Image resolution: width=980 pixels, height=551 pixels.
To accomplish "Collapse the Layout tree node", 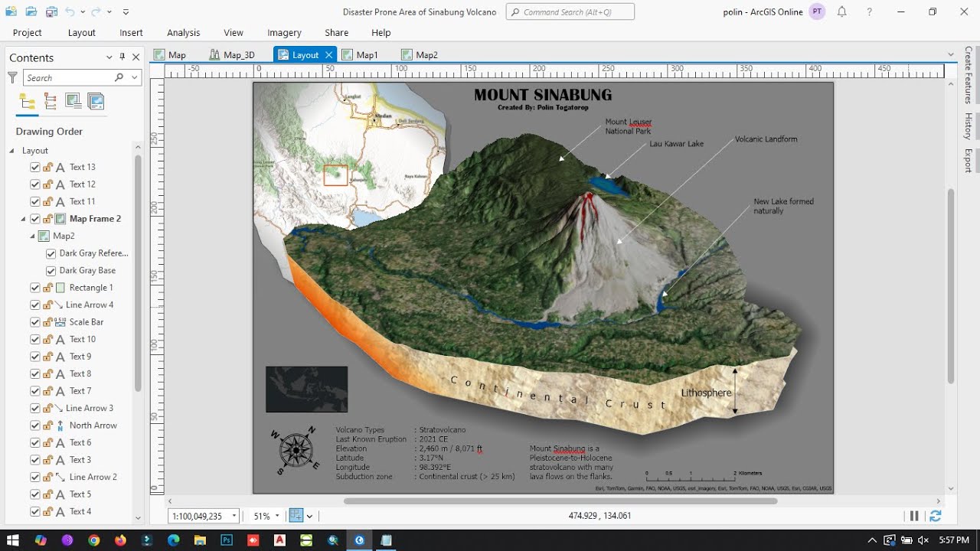I will [x=11, y=151].
